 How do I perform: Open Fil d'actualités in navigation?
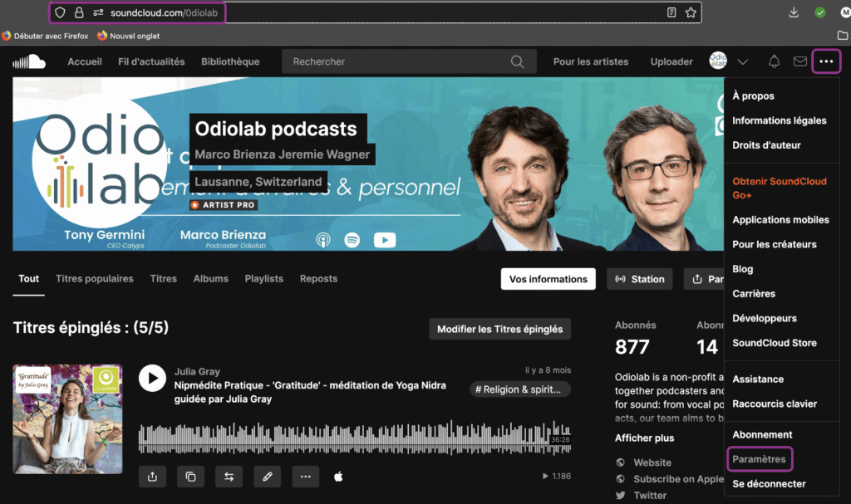coord(151,61)
